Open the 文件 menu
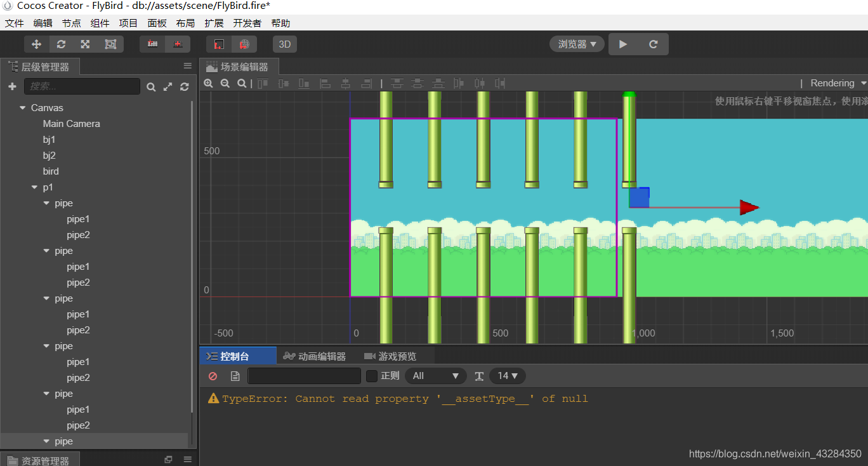This screenshot has height=466, width=868. pos(14,23)
